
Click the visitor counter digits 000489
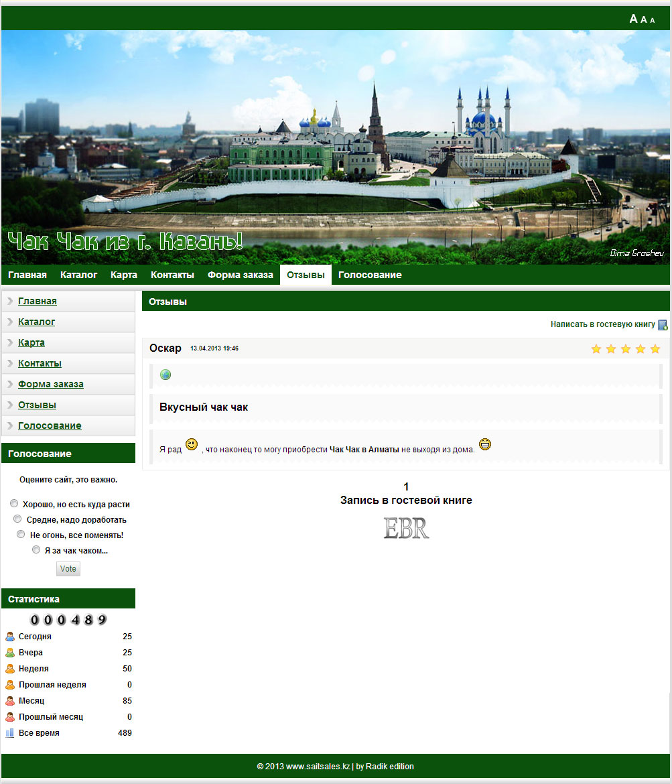(x=68, y=620)
